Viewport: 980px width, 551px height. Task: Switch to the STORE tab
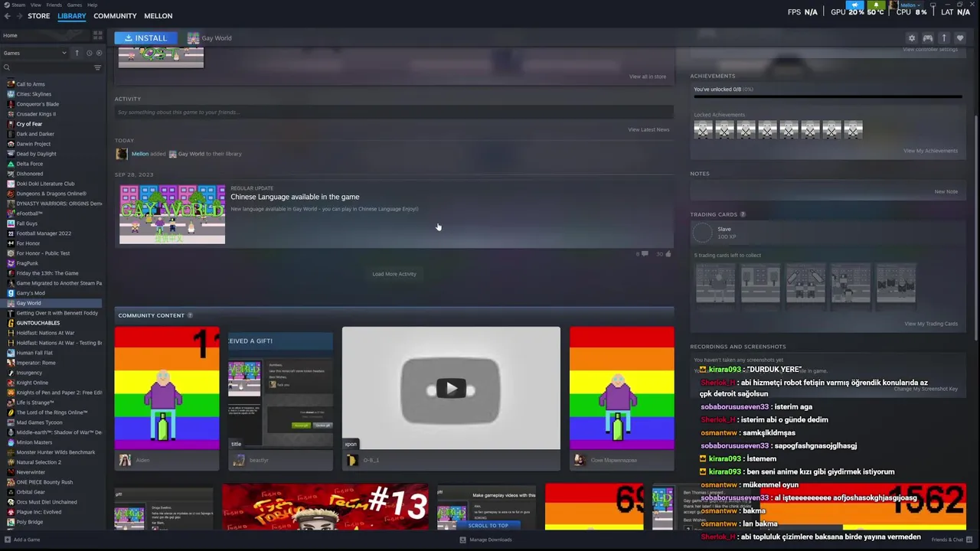(x=39, y=15)
